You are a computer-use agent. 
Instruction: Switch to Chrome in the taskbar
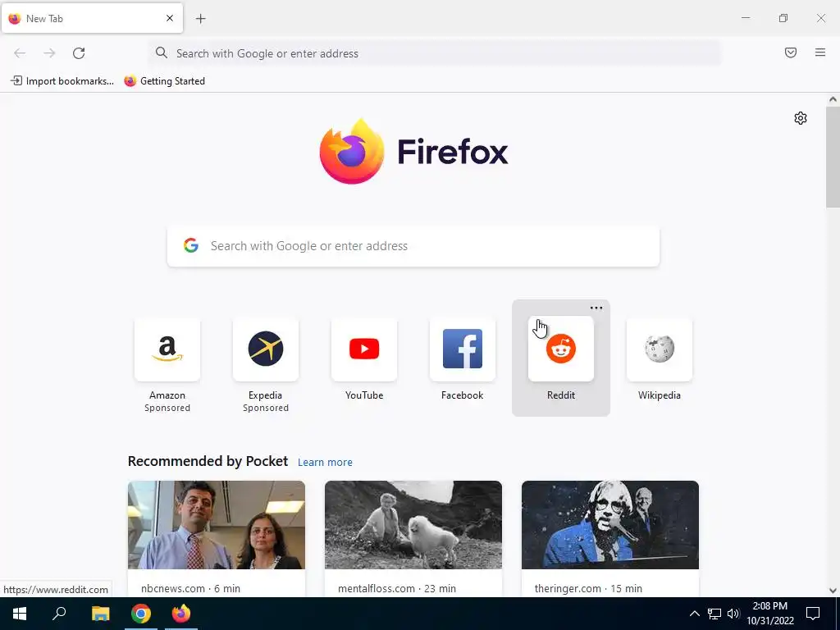(141, 614)
